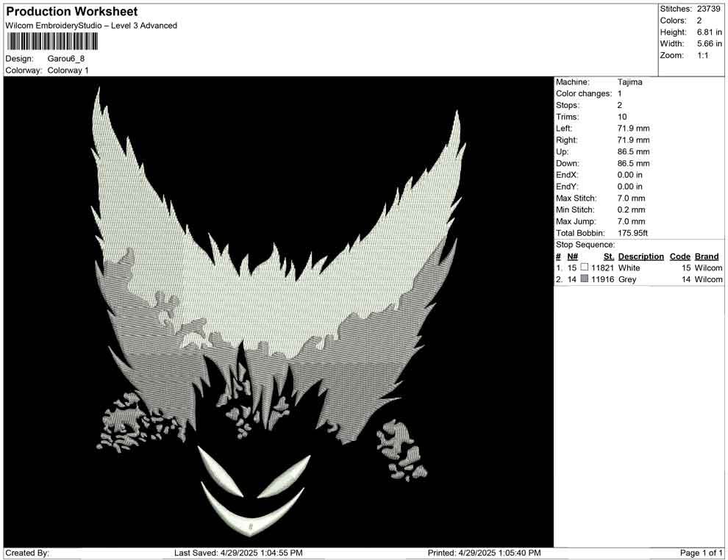Image resolution: width=728 pixels, height=560 pixels.
Task: Click the Max Jump value 7.0 mm
Action: (x=631, y=221)
